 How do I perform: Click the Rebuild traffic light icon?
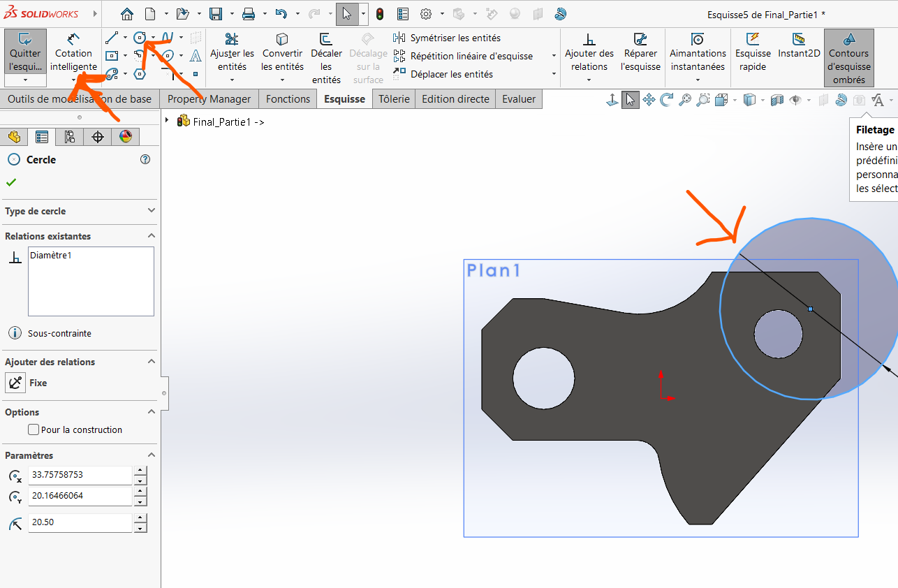click(380, 14)
